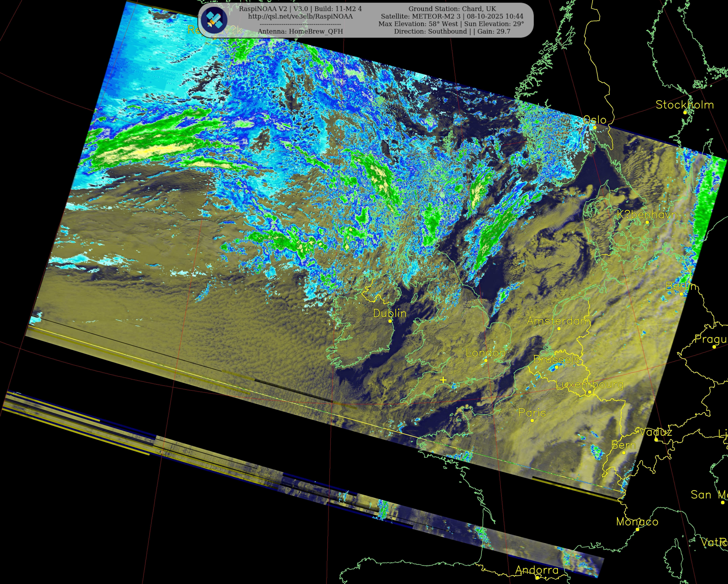Screen dimensions: 728x584
Task: Click the Oslo city marker dot
Action: 595,128
